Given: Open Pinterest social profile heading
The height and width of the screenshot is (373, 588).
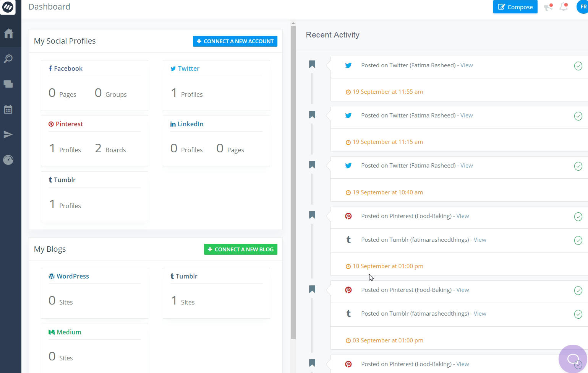Looking at the screenshot, I should [x=66, y=124].
